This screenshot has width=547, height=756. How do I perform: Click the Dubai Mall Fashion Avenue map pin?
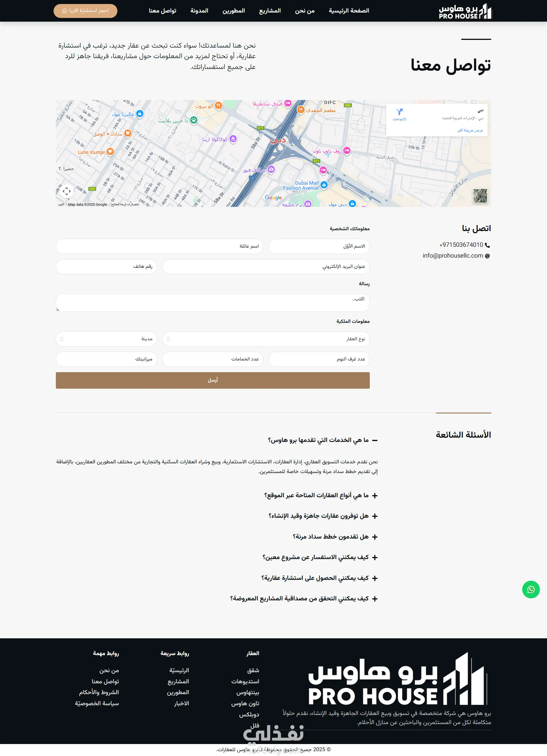(x=324, y=185)
